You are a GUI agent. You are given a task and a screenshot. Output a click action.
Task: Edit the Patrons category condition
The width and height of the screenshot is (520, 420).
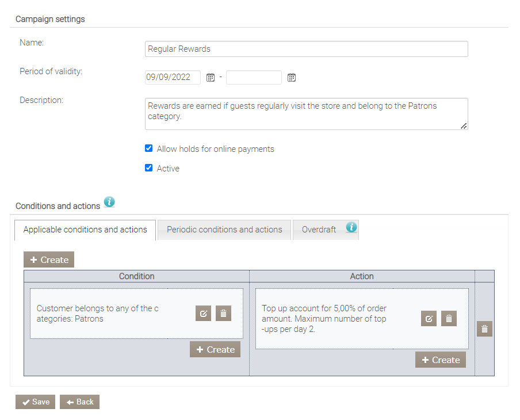click(203, 314)
